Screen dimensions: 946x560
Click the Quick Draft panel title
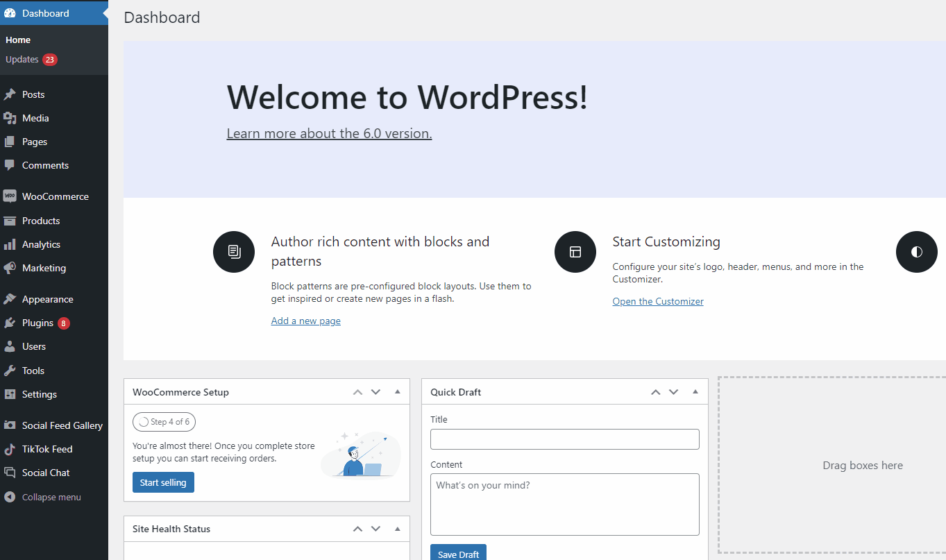pyautogui.click(x=455, y=392)
